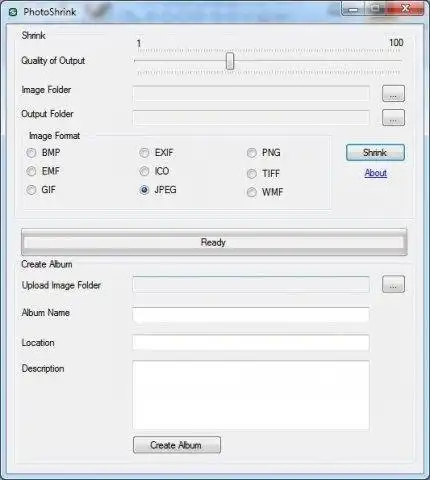Click the Quality of Output slider thumb
430x480 pixels.
(x=230, y=61)
